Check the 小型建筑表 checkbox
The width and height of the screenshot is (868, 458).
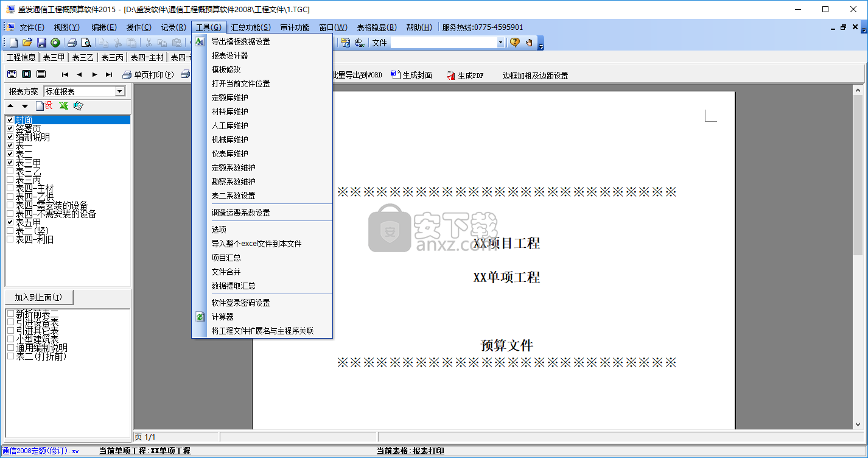tap(10, 339)
